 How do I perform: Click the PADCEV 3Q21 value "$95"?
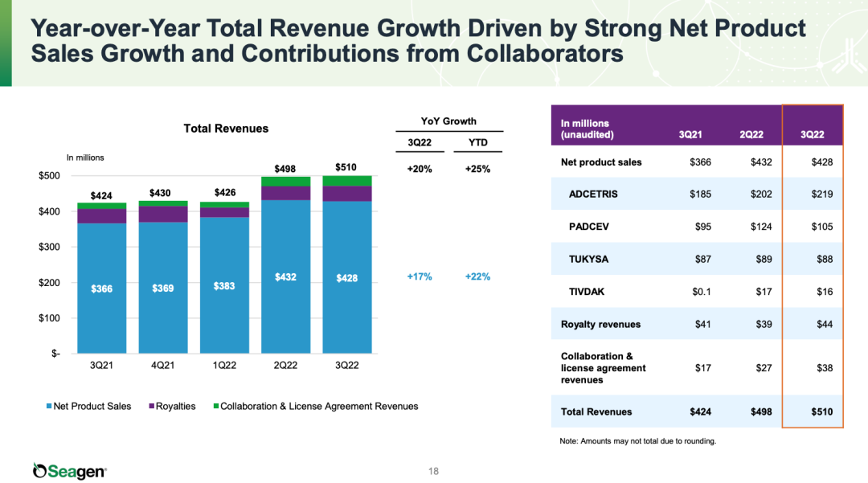coord(703,227)
